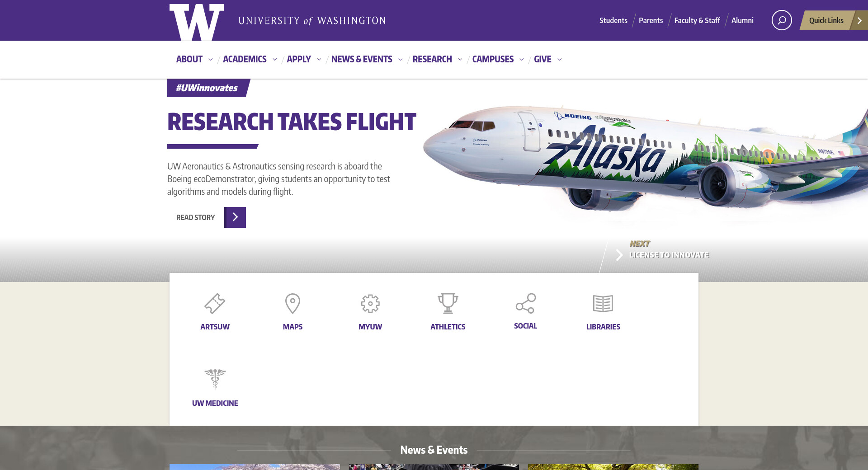Open the search magnifier icon

point(782,20)
